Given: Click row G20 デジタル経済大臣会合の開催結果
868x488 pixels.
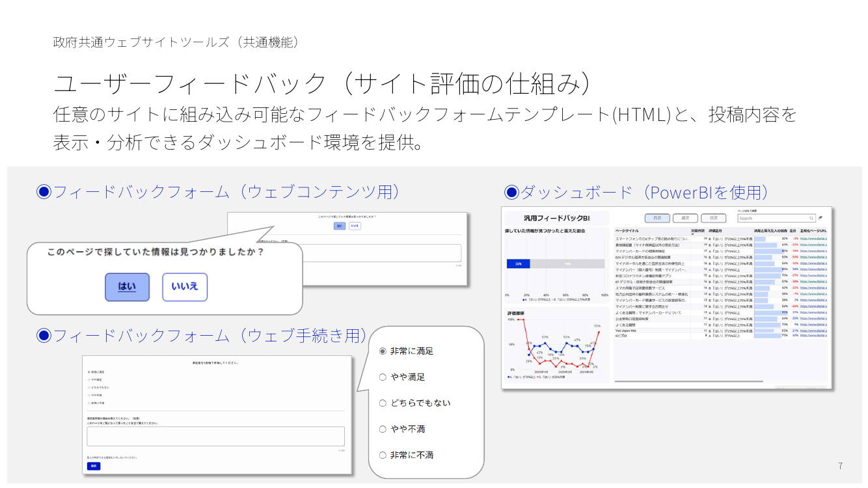Looking at the screenshot, I should click(722, 258).
